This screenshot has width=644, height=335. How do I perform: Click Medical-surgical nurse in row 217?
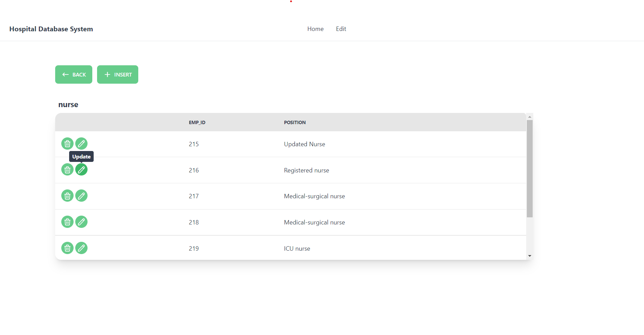[314, 196]
